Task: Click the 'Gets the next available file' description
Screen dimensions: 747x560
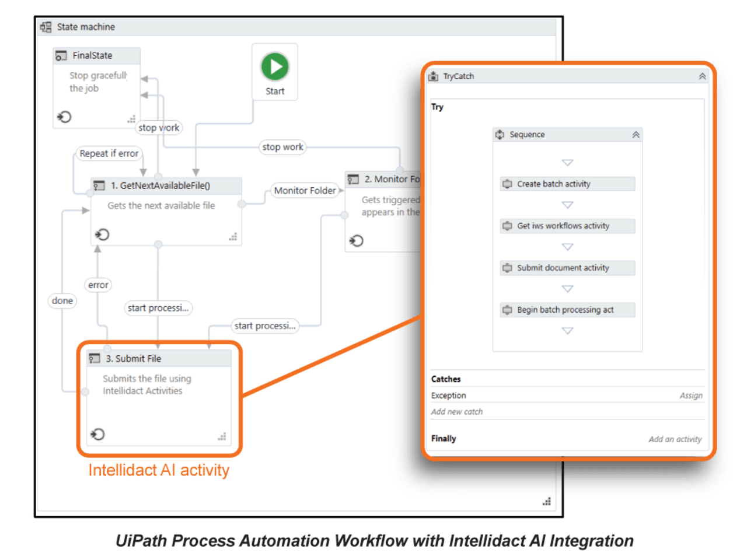Action: (x=161, y=205)
